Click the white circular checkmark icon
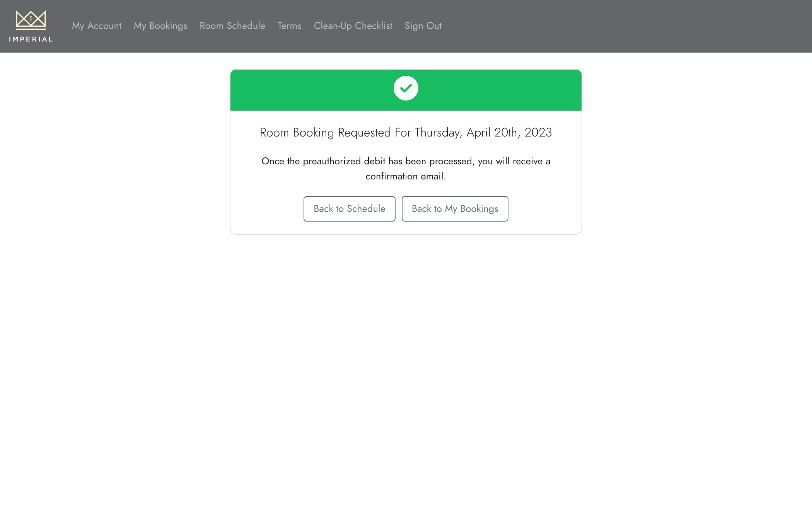 tap(406, 88)
